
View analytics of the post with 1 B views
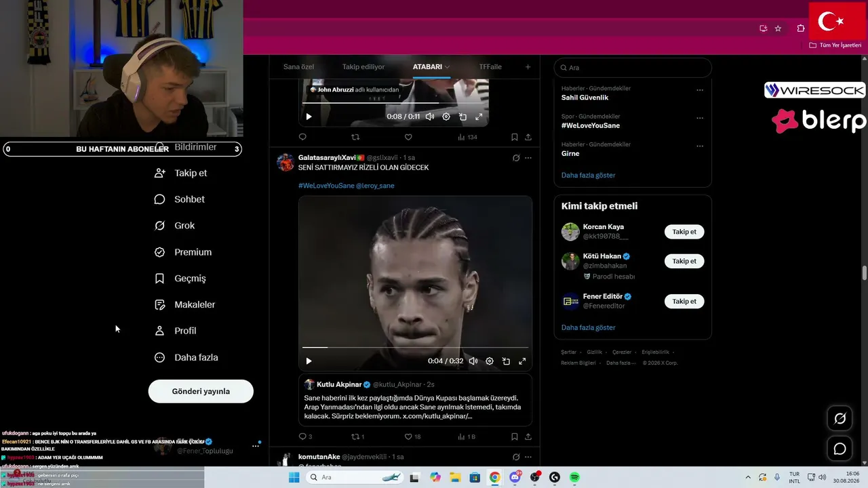point(467,437)
